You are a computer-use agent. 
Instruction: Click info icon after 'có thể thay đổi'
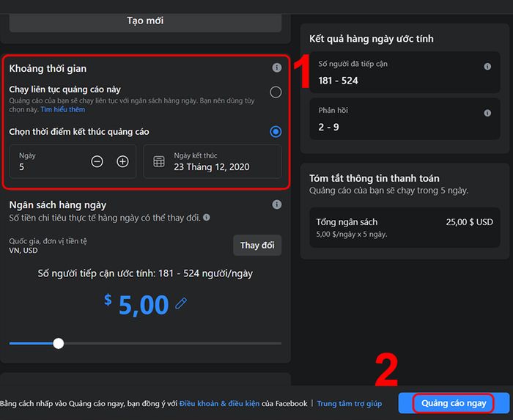point(207,217)
